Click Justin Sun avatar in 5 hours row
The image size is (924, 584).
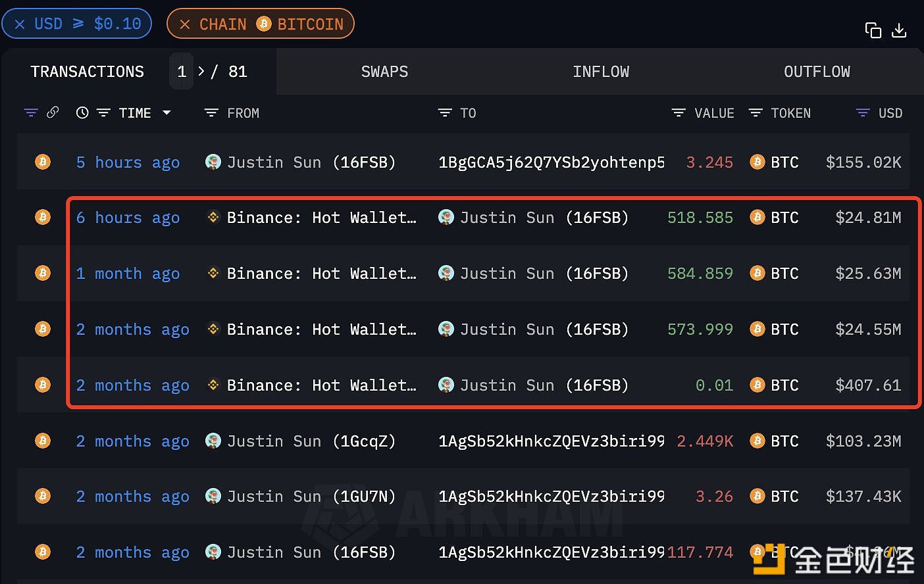click(213, 162)
